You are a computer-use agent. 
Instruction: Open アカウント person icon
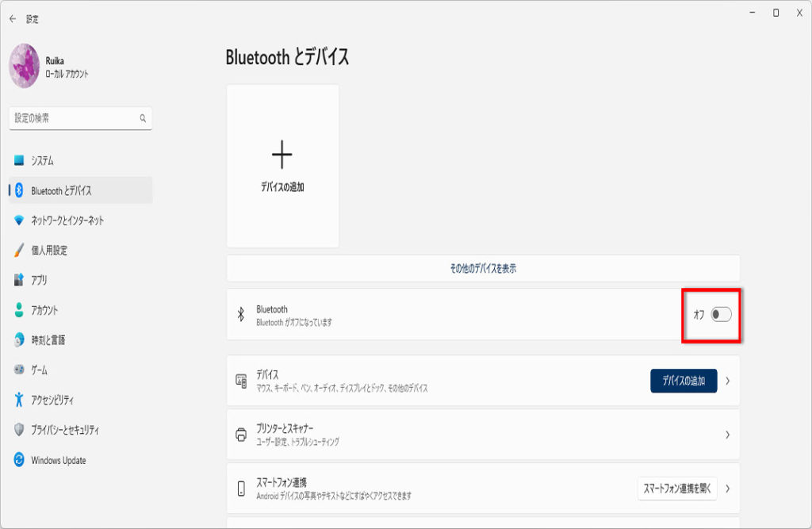(19, 310)
